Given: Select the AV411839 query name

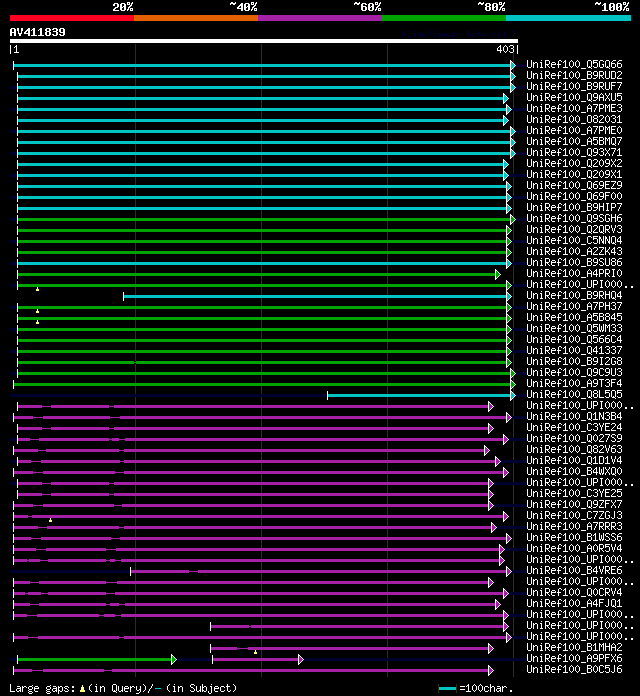Looking at the screenshot, I should click(37, 32).
